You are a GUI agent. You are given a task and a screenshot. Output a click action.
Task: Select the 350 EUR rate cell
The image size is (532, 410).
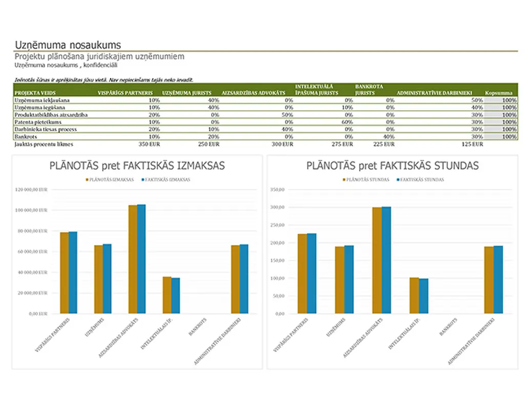pyautogui.click(x=149, y=145)
